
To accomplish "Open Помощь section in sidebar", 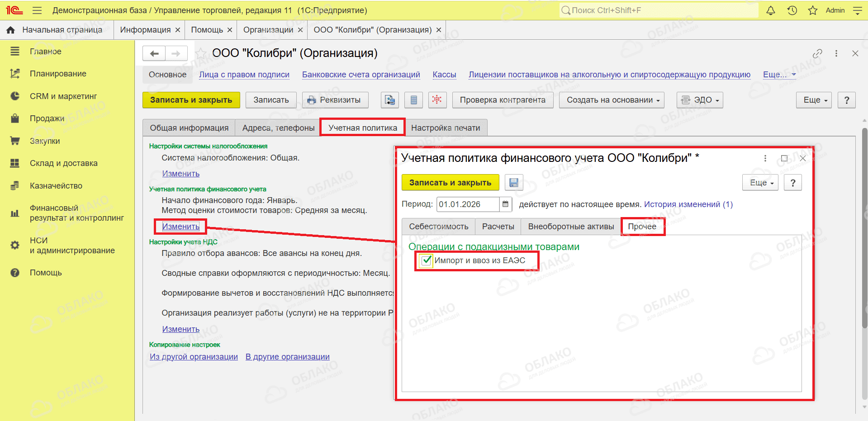I will [67, 273].
